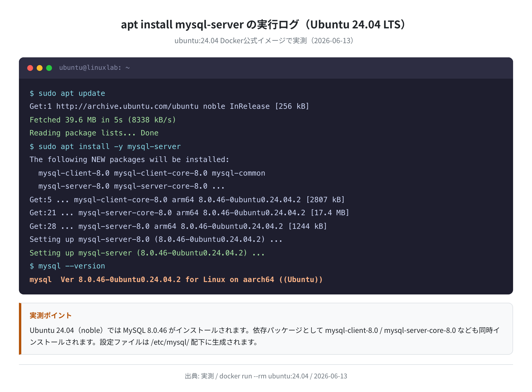Click the Get:28 mysql-server-8.0 1244 kB line
The image size is (532, 392).
178,226
